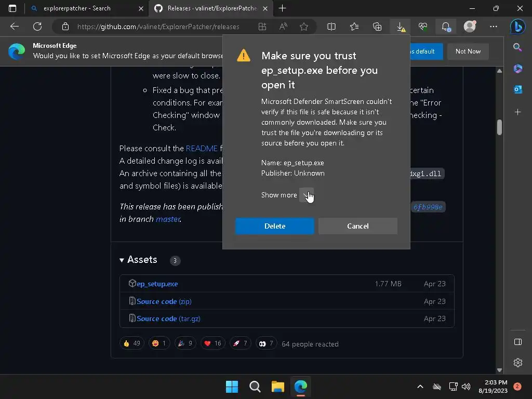Download ep_setup.exe asset link
Image resolution: width=532 pixels, height=399 pixels.
click(x=157, y=284)
